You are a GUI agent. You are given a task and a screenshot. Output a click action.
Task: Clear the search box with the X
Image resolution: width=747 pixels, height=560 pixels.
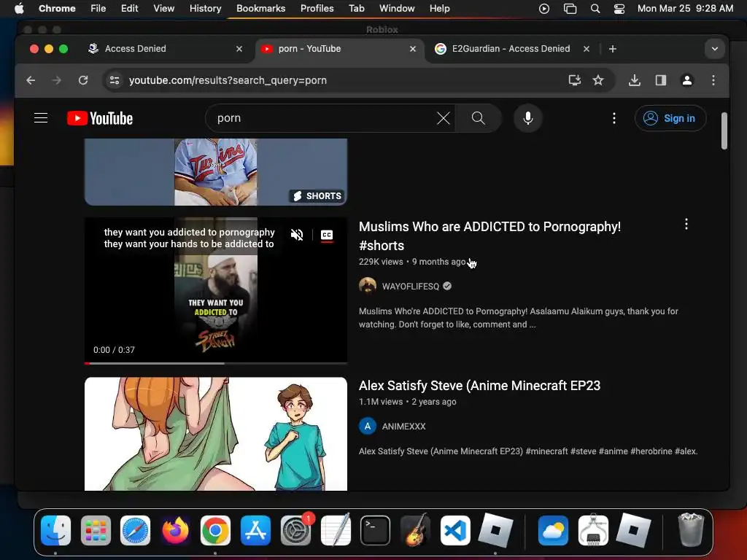(443, 118)
